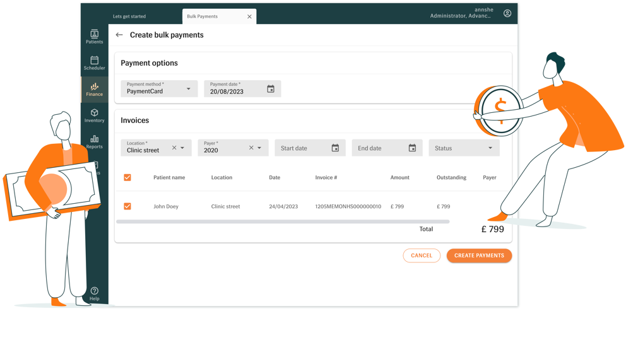
Task: Go back with the left arrow icon
Action: click(119, 35)
